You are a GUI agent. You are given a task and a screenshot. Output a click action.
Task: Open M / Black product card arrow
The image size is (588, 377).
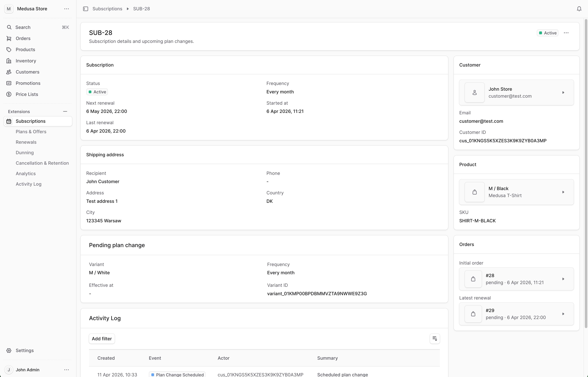pyautogui.click(x=563, y=192)
